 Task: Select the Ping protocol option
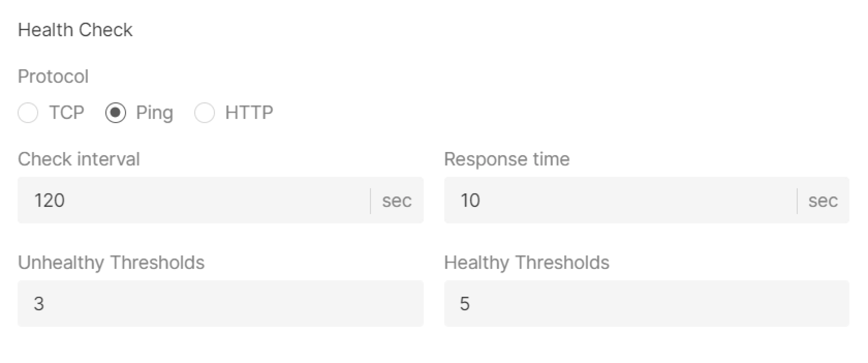point(116,113)
